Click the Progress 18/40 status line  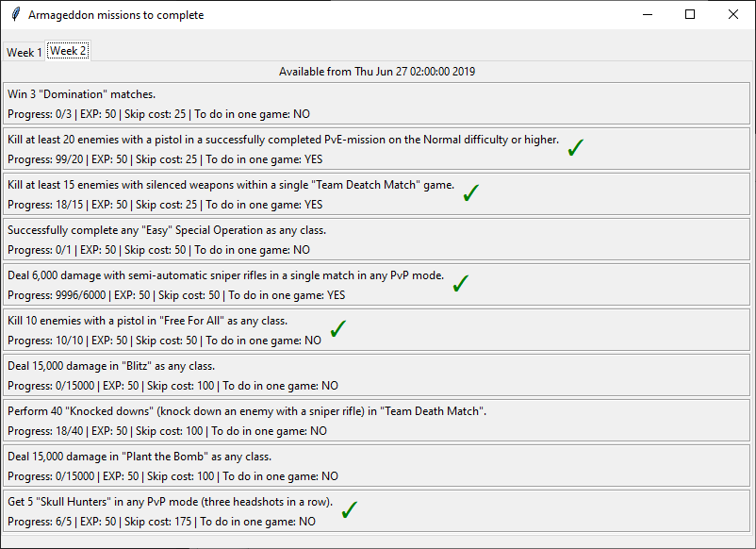click(x=167, y=431)
